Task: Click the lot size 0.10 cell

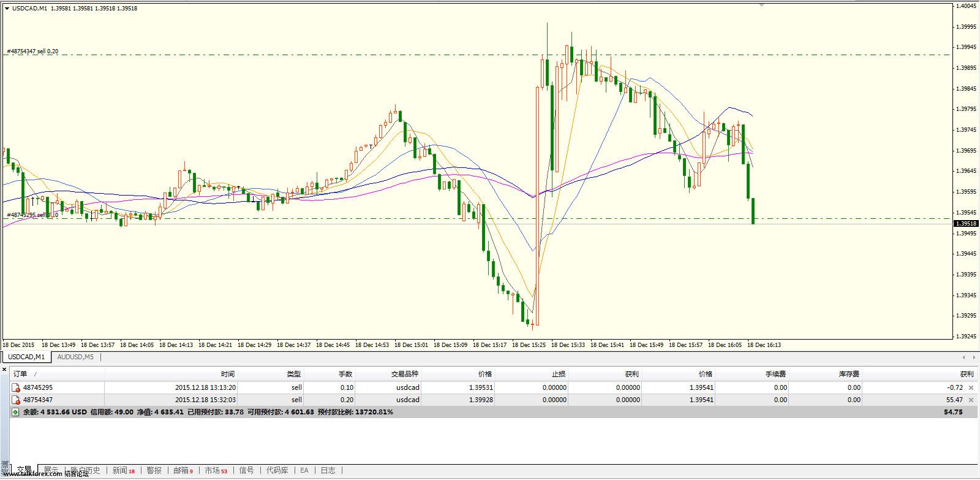Action: 347,387
